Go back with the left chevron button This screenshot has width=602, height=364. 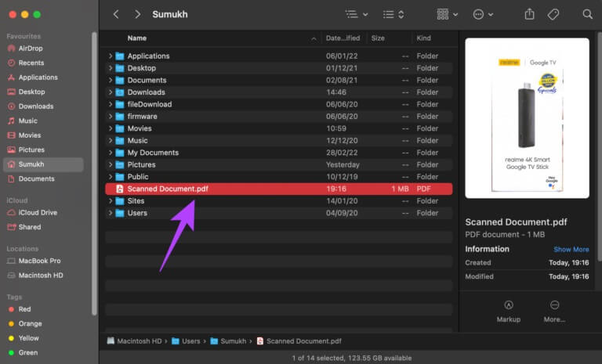(x=116, y=15)
